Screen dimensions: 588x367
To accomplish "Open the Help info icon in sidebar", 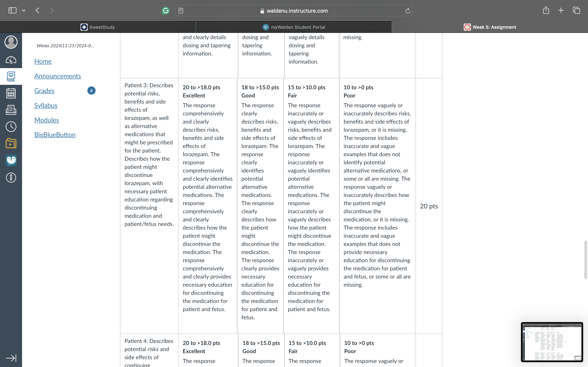I will (11, 177).
